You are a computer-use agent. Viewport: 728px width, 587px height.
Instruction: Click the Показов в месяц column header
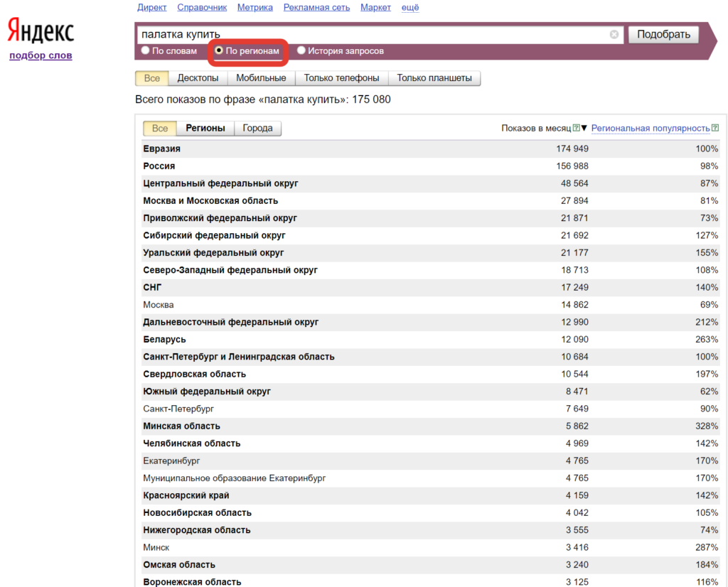point(536,128)
